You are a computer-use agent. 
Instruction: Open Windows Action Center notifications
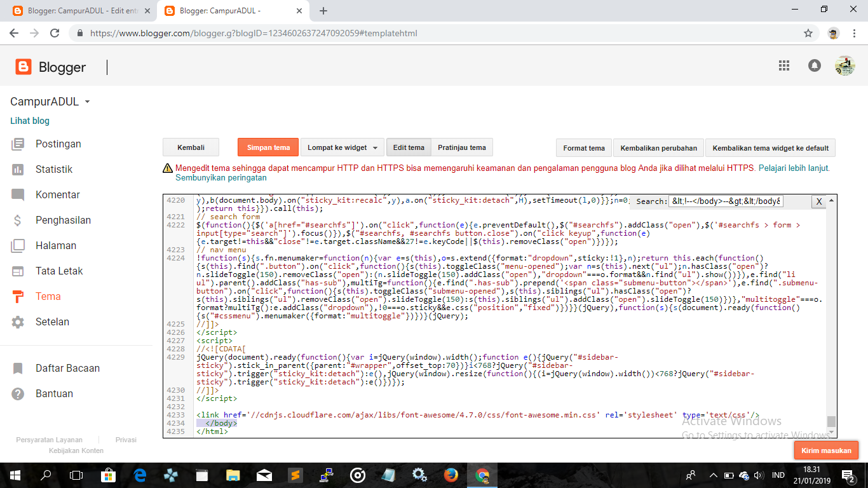click(x=848, y=475)
